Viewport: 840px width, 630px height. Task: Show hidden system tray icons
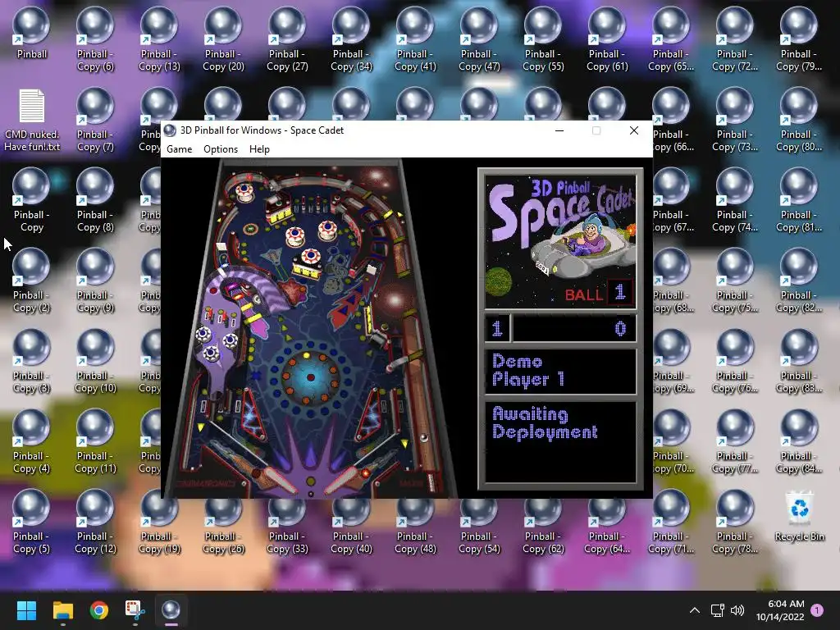click(694, 610)
